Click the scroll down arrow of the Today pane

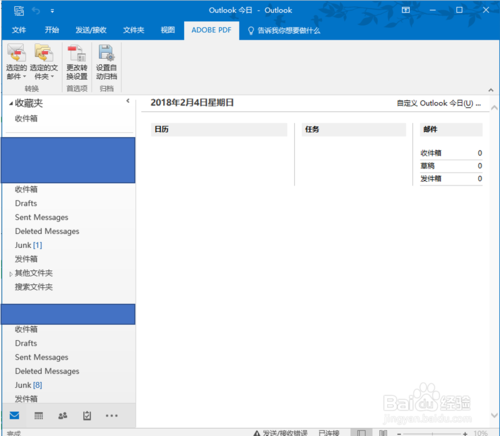(x=494, y=415)
